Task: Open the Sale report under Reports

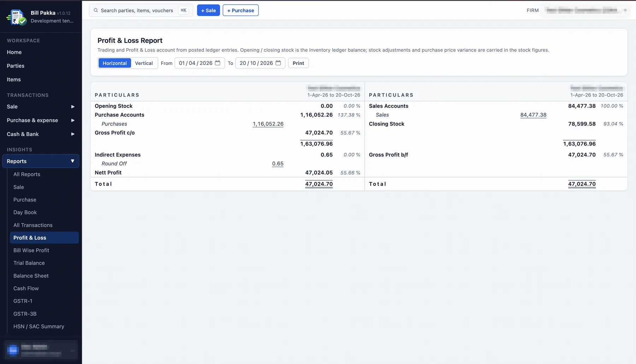Action: [44, 187]
